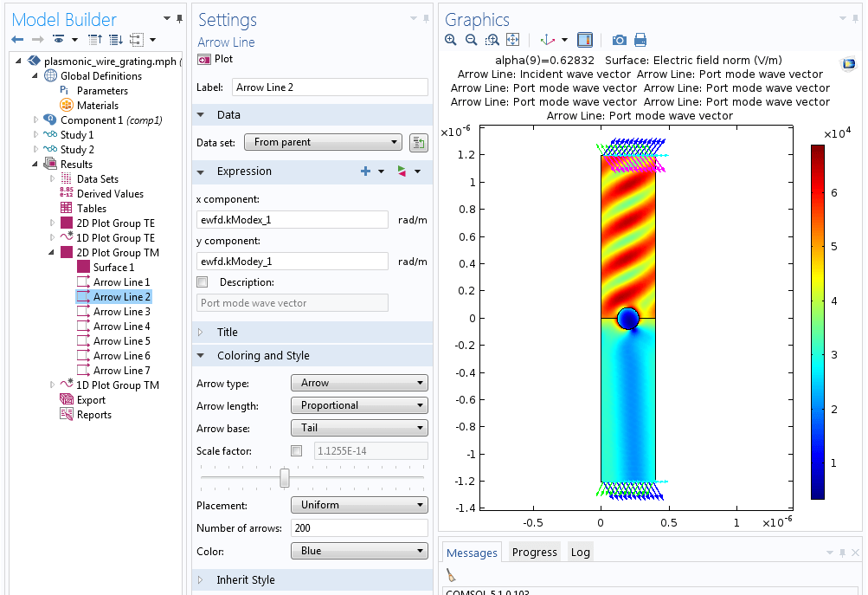Screen dimensions: 868x595
Task: Open the Arrow type dropdown
Action: click(359, 383)
